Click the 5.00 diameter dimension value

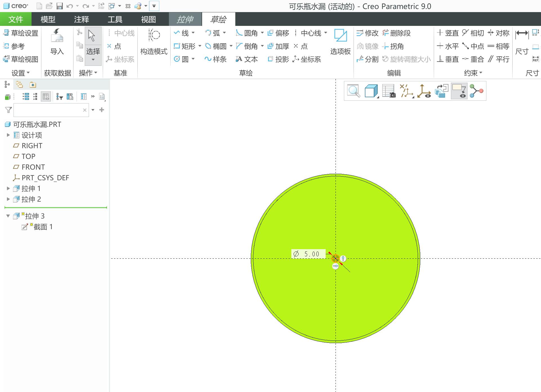[312, 254]
